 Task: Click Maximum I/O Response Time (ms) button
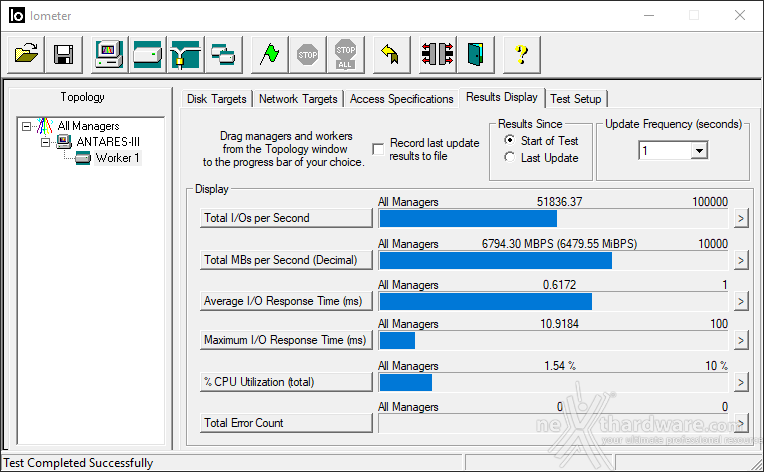[286, 340]
